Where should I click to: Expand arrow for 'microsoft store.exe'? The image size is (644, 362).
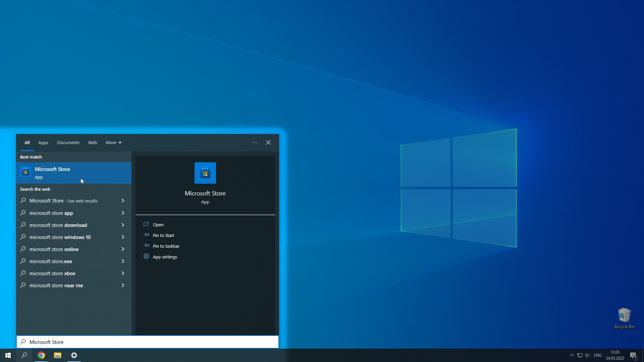click(123, 261)
